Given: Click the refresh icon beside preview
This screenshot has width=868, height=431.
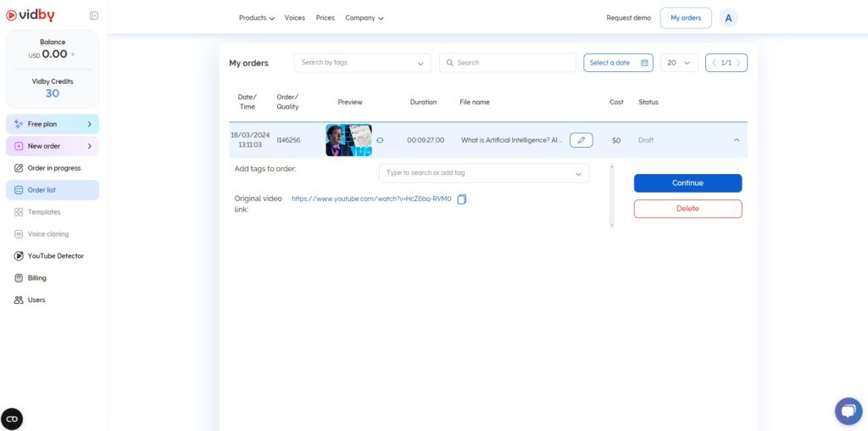Looking at the screenshot, I should (380, 140).
